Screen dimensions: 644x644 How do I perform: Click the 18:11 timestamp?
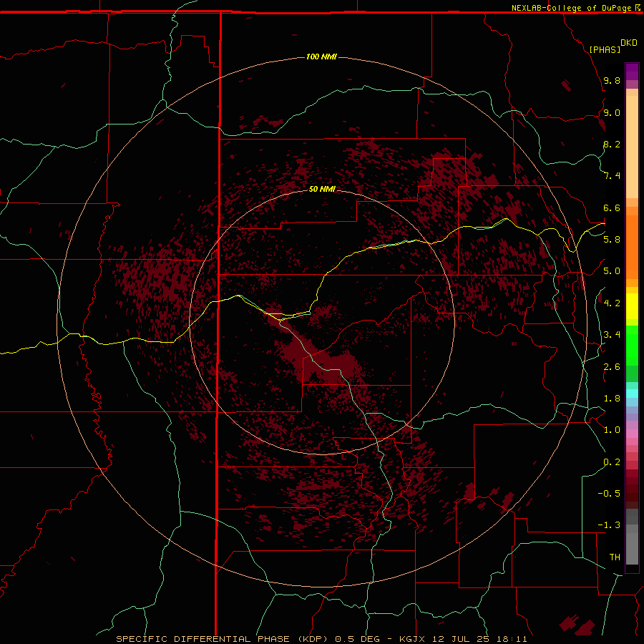[x=512, y=639]
